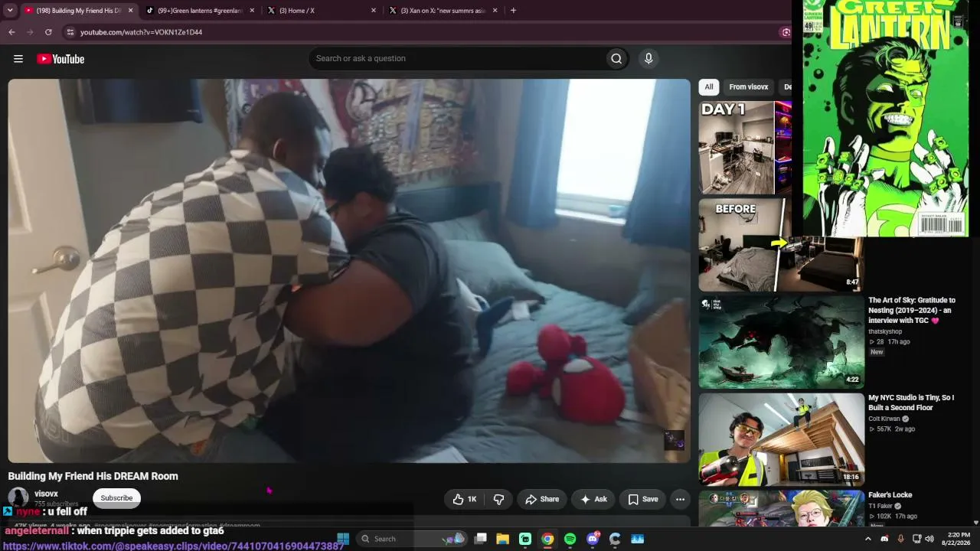This screenshot has height=551, width=980.
Task: Open Spotify from the taskbar
Action: (x=570, y=539)
